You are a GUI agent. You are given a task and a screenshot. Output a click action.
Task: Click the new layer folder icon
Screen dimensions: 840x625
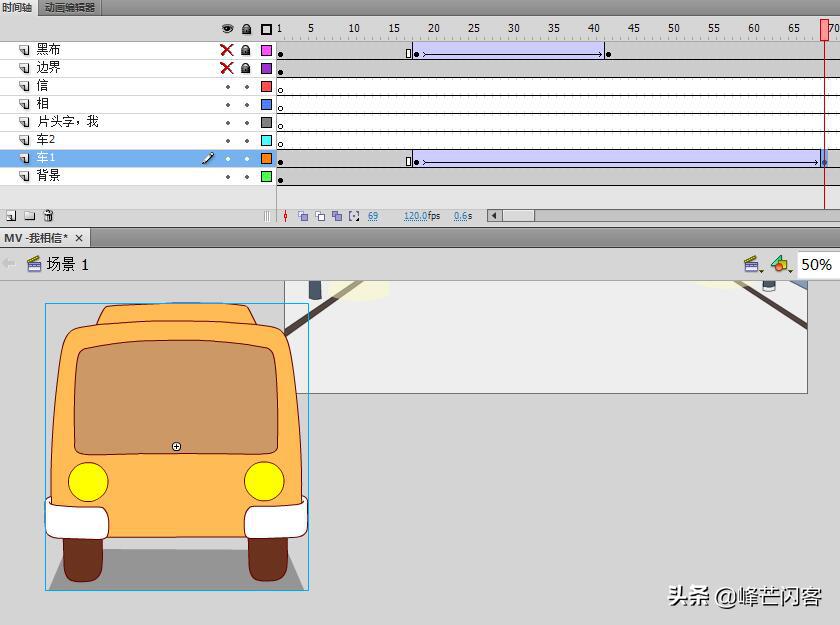29,216
